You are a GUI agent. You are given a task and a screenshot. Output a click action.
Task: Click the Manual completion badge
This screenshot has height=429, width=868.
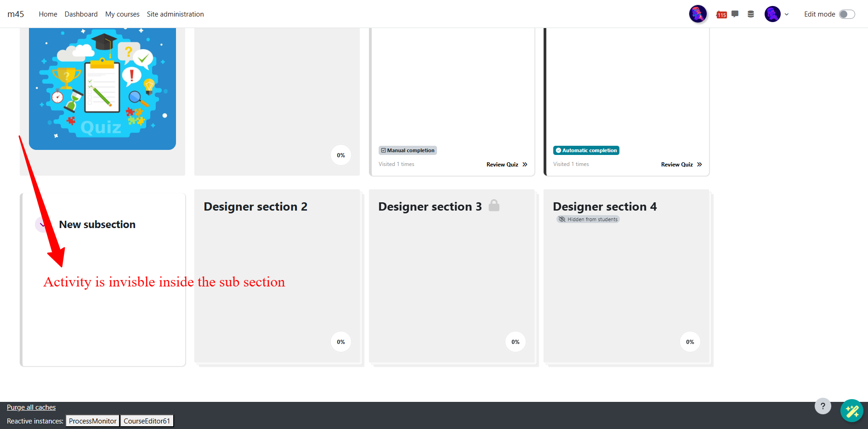(x=408, y=150)
